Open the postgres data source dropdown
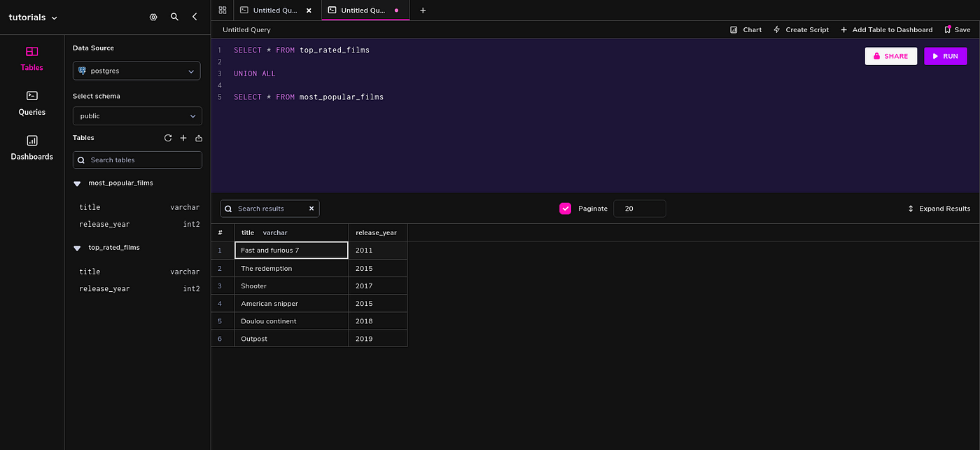Image resolution: width=980 pixels, height=450 pixels. [136, 71]
